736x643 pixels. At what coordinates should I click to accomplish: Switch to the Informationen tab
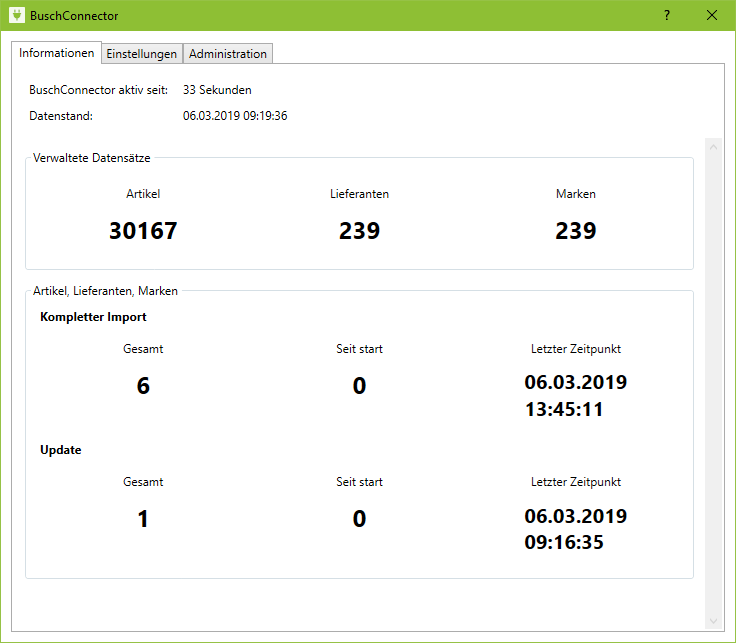point(57,53)
